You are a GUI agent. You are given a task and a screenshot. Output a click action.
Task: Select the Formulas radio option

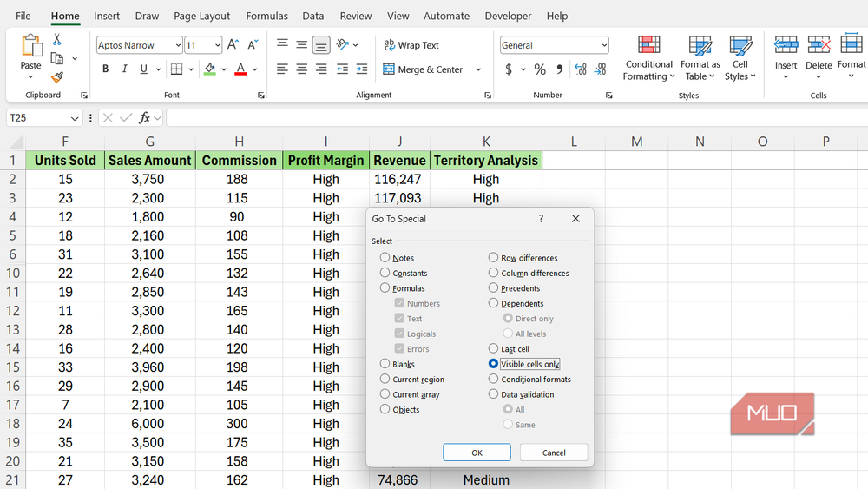coord(385,288)
